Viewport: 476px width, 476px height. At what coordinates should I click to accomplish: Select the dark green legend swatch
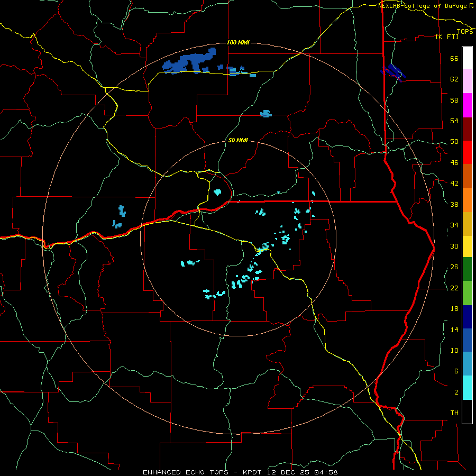coord(467,269)
